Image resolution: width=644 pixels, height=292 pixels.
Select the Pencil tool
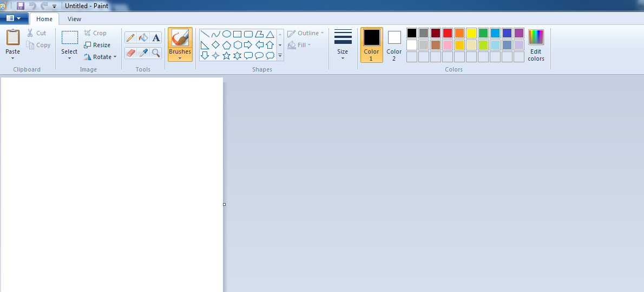(130, 38)
